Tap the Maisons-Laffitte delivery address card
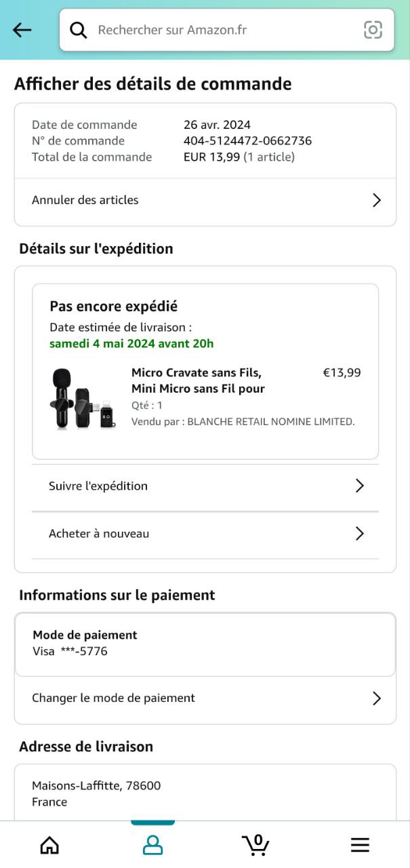The image size is (410, 868). (x=205, y=793)
